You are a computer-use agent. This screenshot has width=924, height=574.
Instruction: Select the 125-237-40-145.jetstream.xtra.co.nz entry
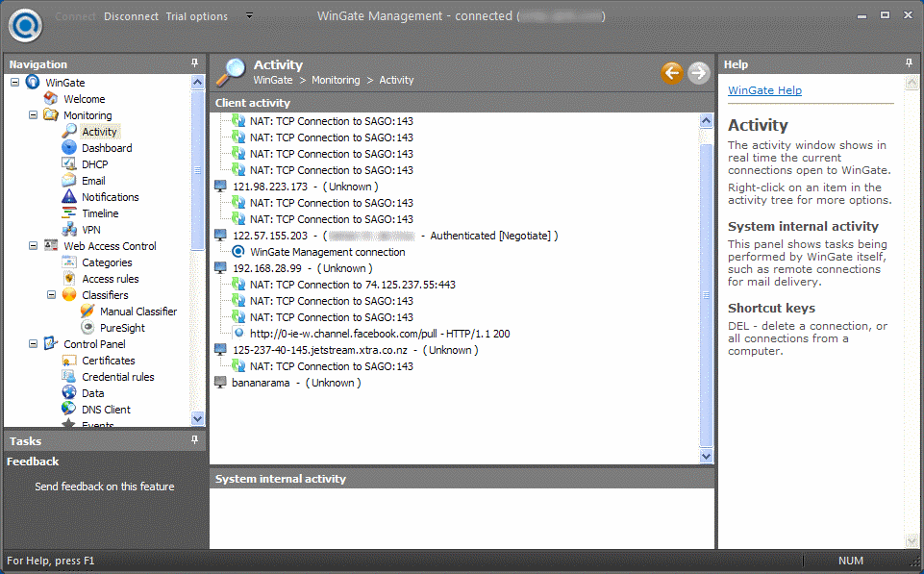[x=356, y=350]
